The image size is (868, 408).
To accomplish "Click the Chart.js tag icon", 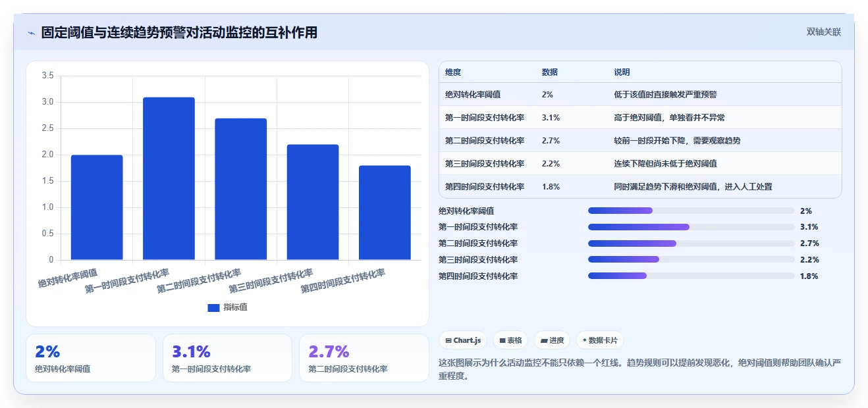I will [448, 340].
